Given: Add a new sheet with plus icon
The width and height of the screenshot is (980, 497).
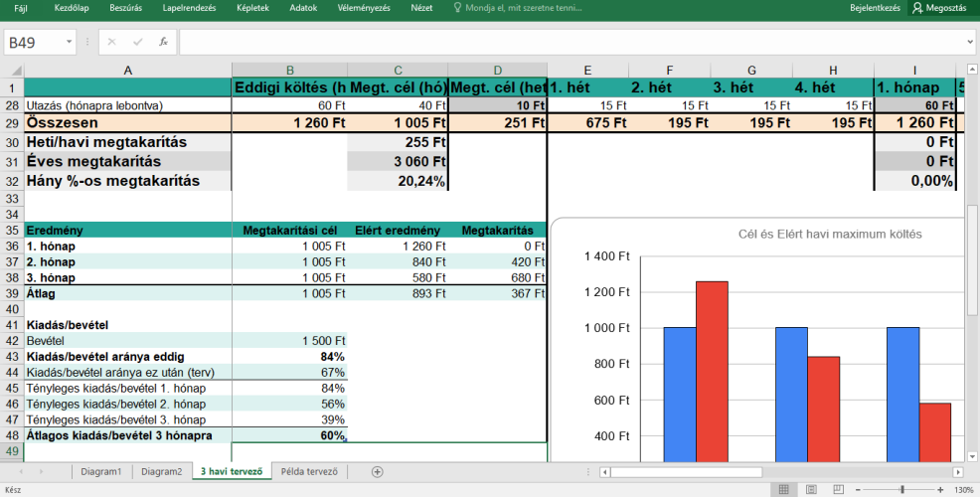Looking at the screenshot, I should pos(377,472).
